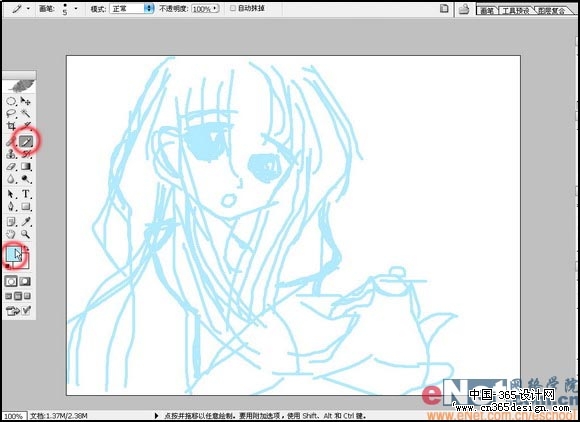Click the light blue foreground color swatch
Viewport: 580px width, 422px height.
click(13, 255)
